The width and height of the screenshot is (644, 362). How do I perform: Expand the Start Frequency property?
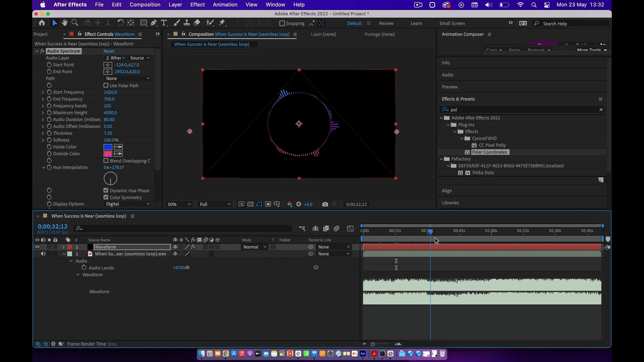pos(43,92)
